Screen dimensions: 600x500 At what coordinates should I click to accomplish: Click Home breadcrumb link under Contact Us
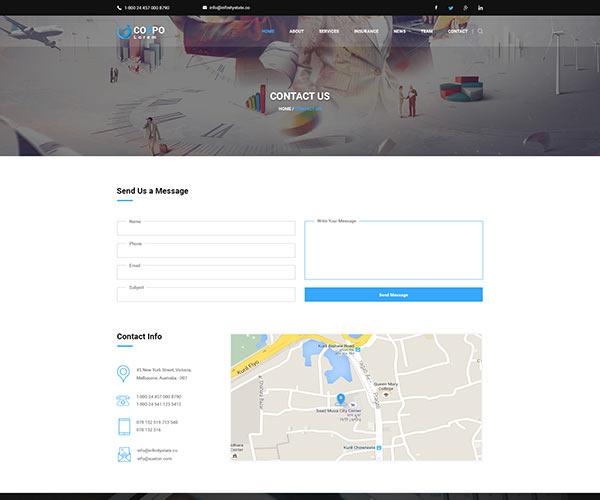tap(285, 109)
